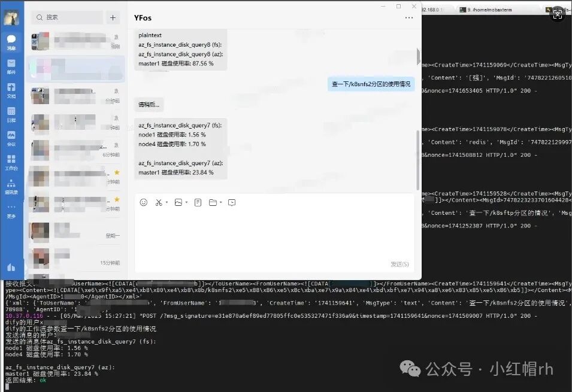Click the plaintext label in top message

150,35
